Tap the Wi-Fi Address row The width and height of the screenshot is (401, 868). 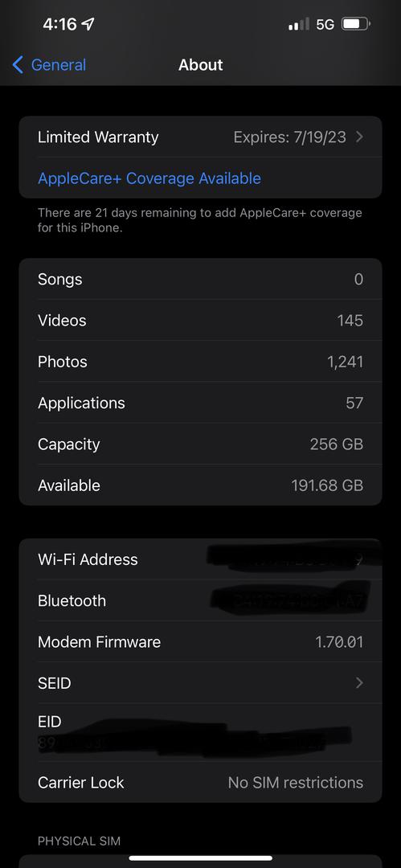201,559
